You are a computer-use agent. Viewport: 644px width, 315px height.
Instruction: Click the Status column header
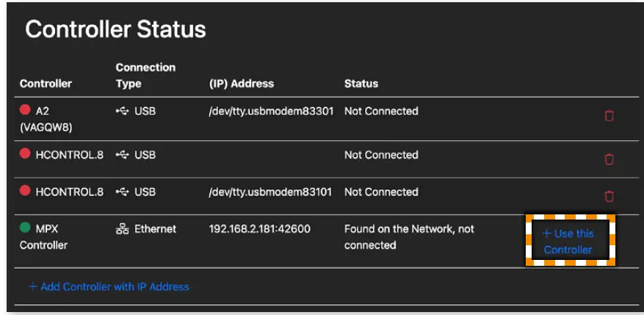coord(361,84)
